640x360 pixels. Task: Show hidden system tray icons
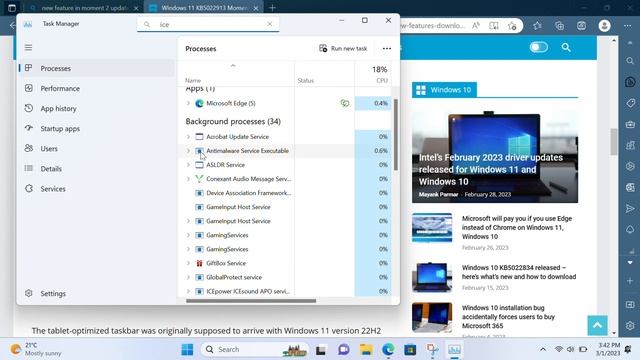pos(542,349)
